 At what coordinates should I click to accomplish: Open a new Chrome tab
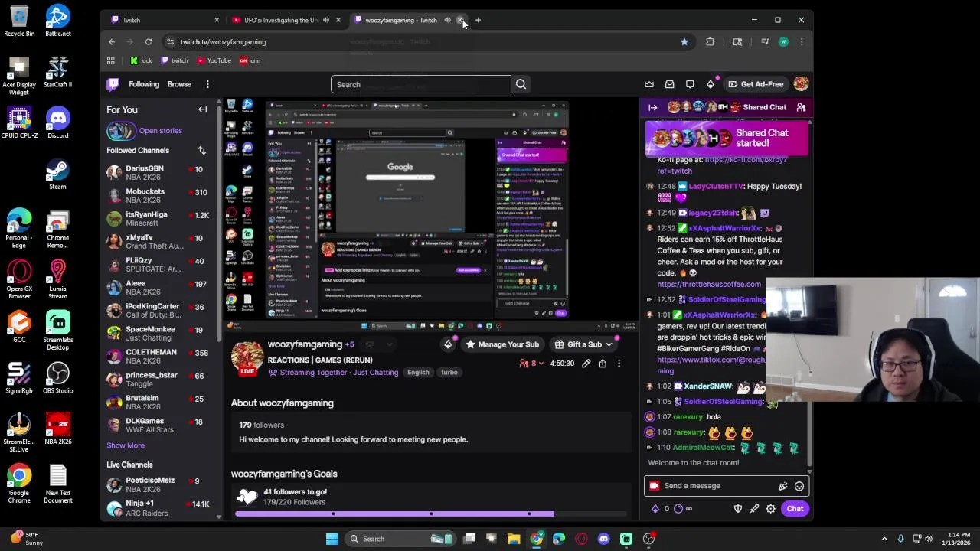[x=478, y=20]
